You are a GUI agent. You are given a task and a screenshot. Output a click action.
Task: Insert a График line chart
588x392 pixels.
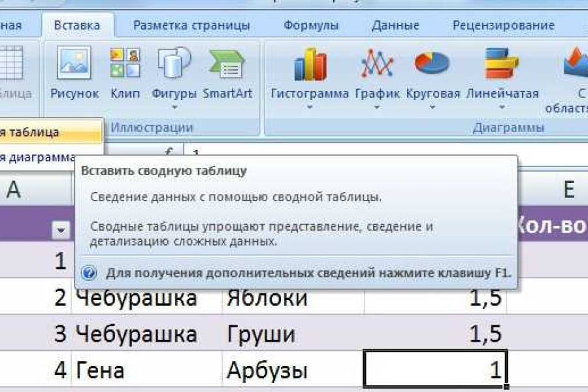pyautogui.click(x=377, y=65)
